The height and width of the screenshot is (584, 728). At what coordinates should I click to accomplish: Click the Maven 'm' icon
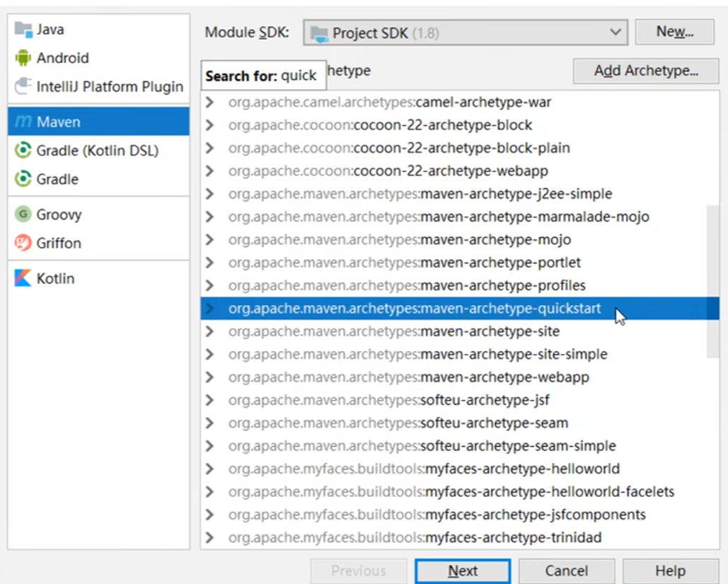pyautogui.click(x=23, y=122)
